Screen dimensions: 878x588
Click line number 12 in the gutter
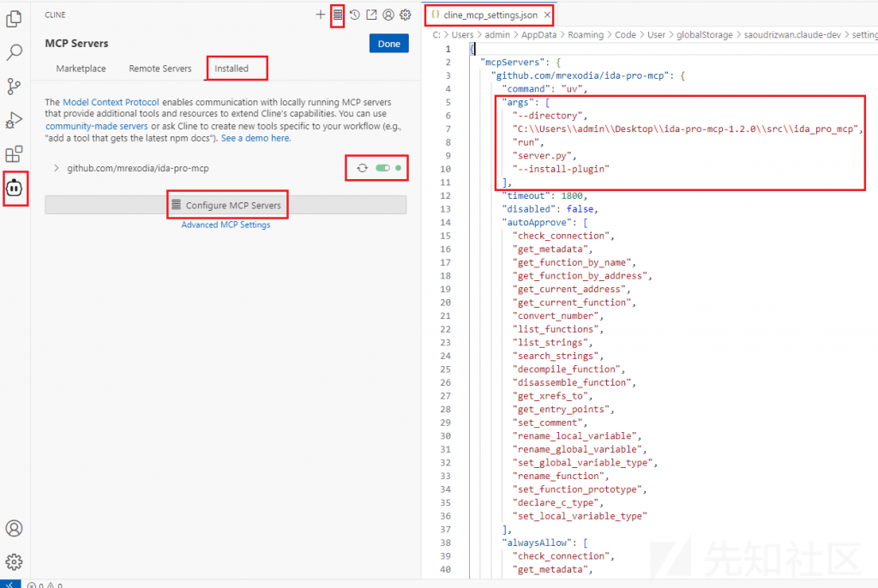(x=445, y=195)
